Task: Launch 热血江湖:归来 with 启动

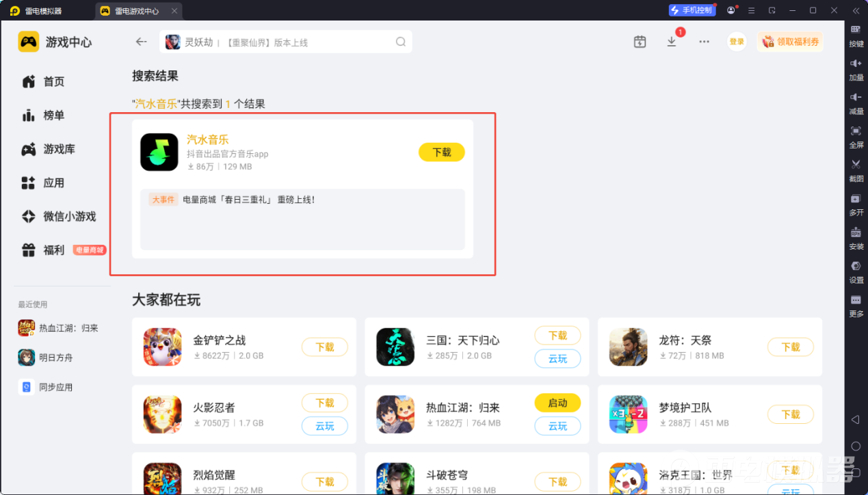Action: tap(557, 403)
